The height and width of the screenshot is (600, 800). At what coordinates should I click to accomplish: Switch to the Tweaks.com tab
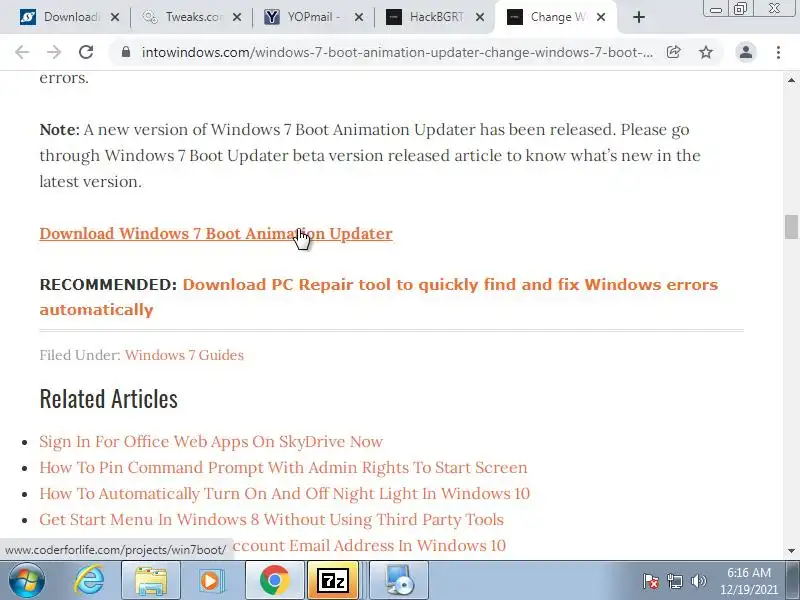[184, 17]
